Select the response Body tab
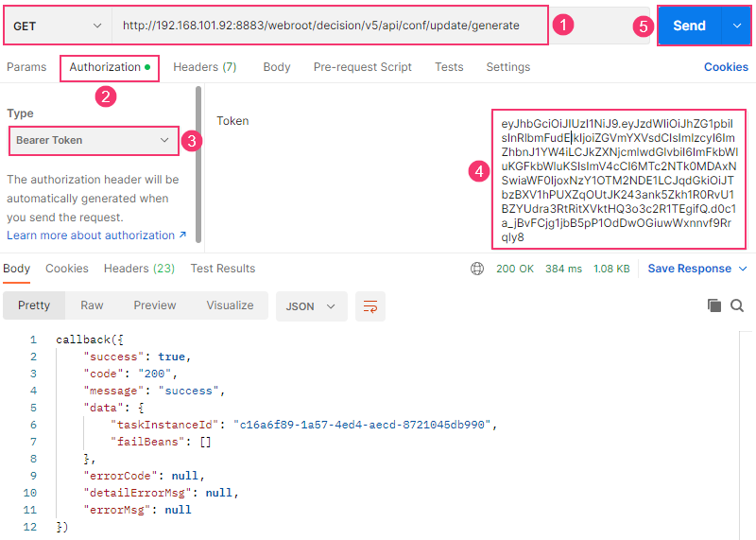This screenshot has height=540, width=756. (17, 269)
